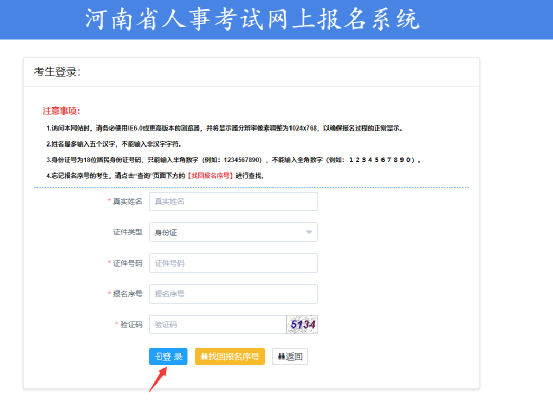Click the red 注意事项 heading
This screenshot has height=403, width=553.
coord(61,111)
